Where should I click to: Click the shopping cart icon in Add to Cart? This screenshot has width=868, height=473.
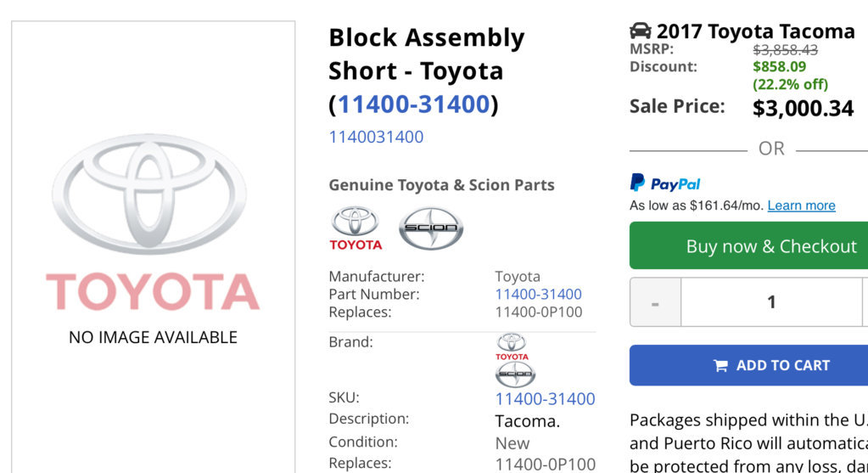720,365
